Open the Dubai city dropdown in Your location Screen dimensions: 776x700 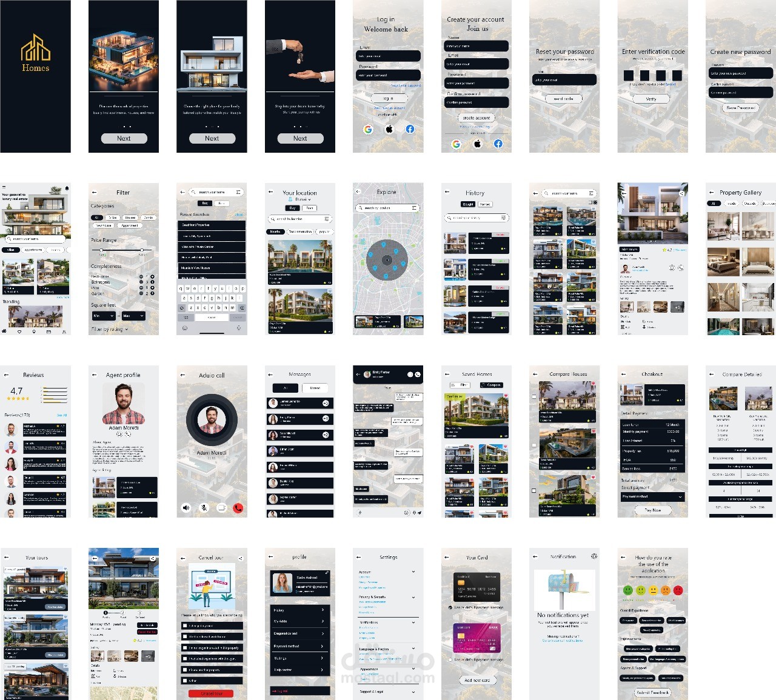click(303, 199)
